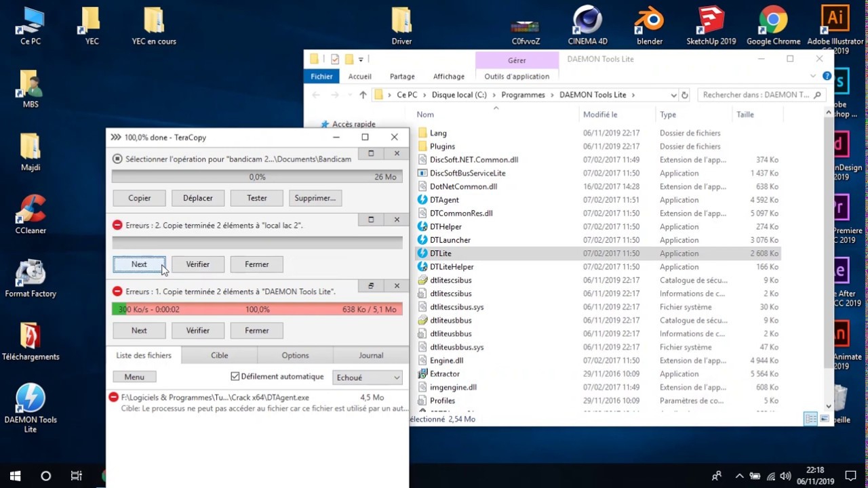Open the Format Factory desktop icon
868x488 pixels.
click(31, 278)
